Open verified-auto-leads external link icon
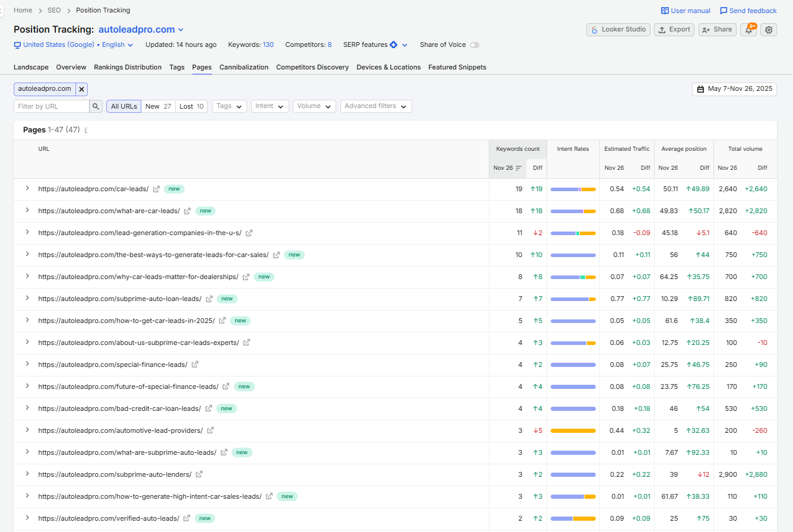Image resolution: width=793 pixels, height=532 pixels. click(187, 518)
